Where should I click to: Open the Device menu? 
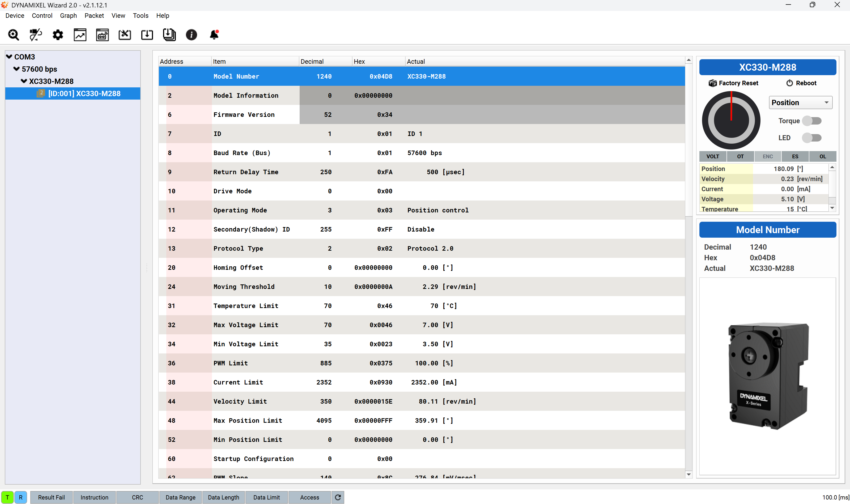(15, 16)
